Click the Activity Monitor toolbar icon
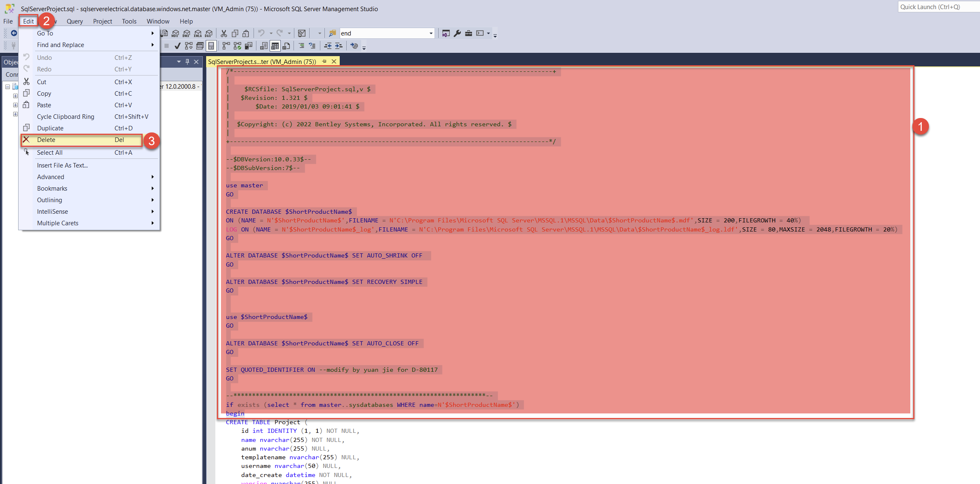The image size is (980, 484). 302,33
